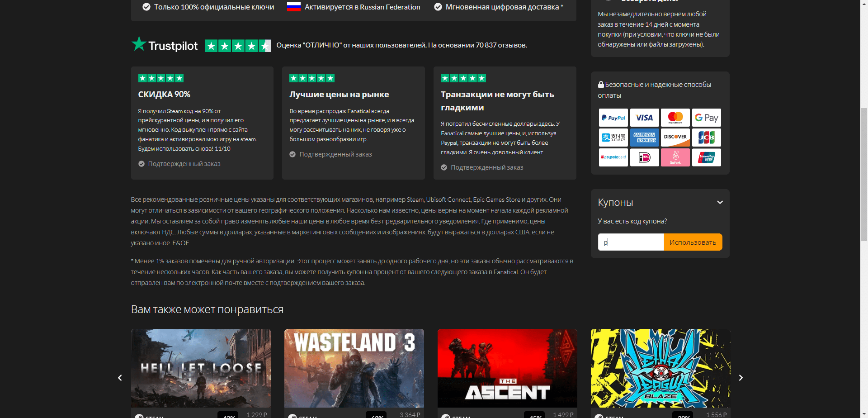Click the СКИДКА 90% review title
Viewport: 868px width, 418px height.
click(x=164, y=95)
